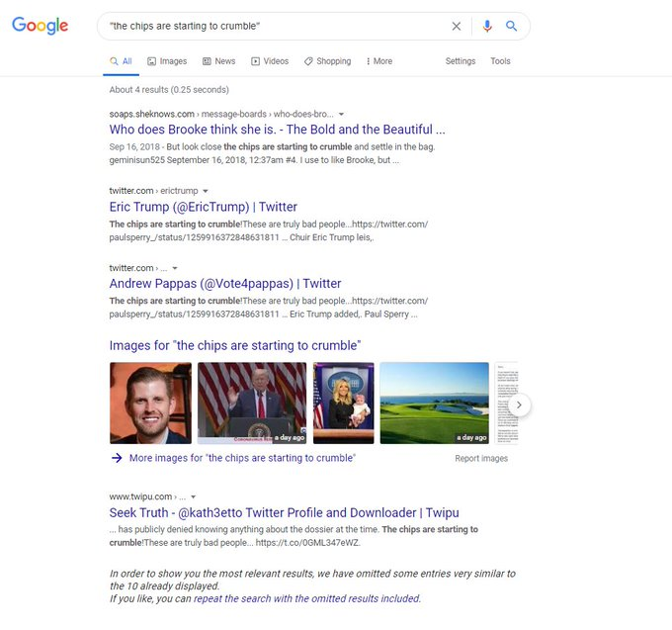Click into the search query field
This screenshot has height=630, width=672.
(x=275, y=26)
